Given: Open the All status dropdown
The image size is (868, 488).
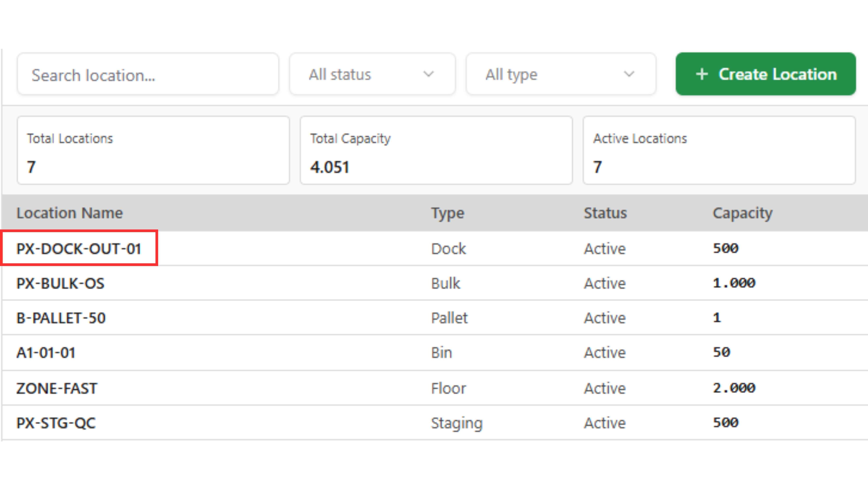Looking at the screenshot, I should pyautogui.click(x=372, y=74).
